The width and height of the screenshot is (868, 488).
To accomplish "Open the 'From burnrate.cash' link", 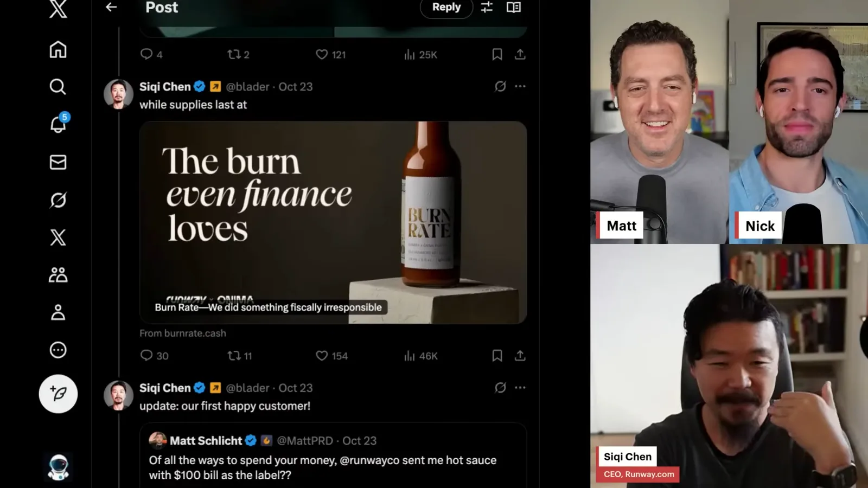I will [183, 333].
